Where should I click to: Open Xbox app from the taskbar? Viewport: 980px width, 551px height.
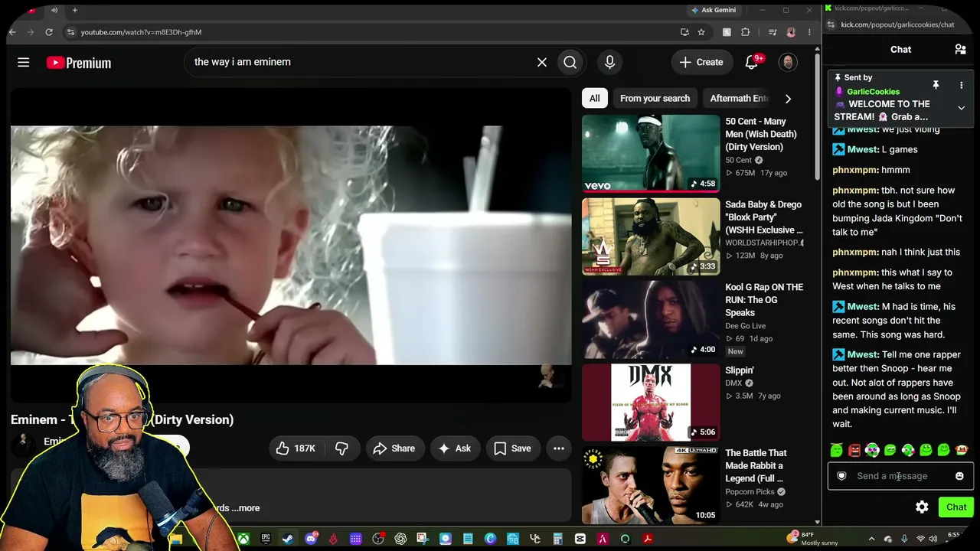pos(243,539)
